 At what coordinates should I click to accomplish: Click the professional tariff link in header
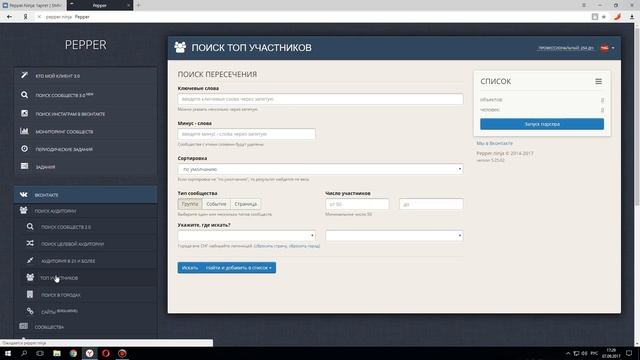click(566, 48)
